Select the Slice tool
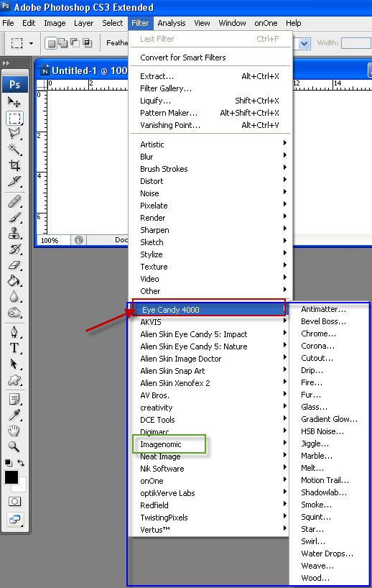This screenshot has width=372, height=588. 14,180
